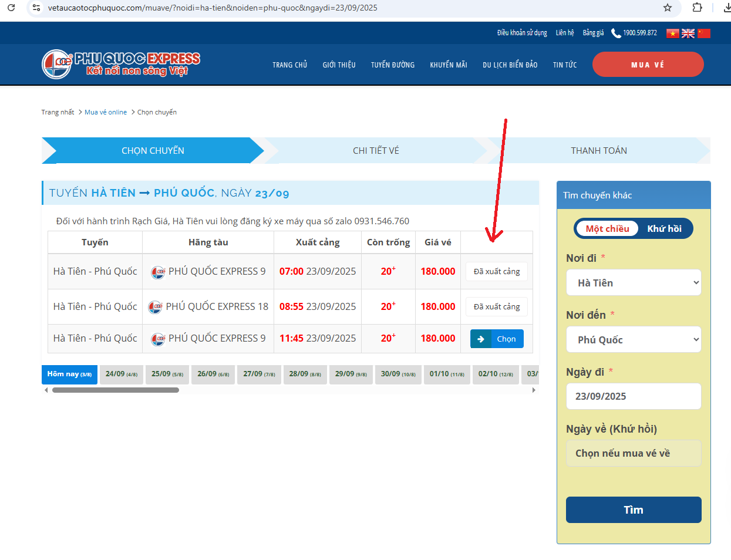The width and height of the screenshot is (731, 560).
Task: Switch language using the Vietnamese flag
Action: 672,33
